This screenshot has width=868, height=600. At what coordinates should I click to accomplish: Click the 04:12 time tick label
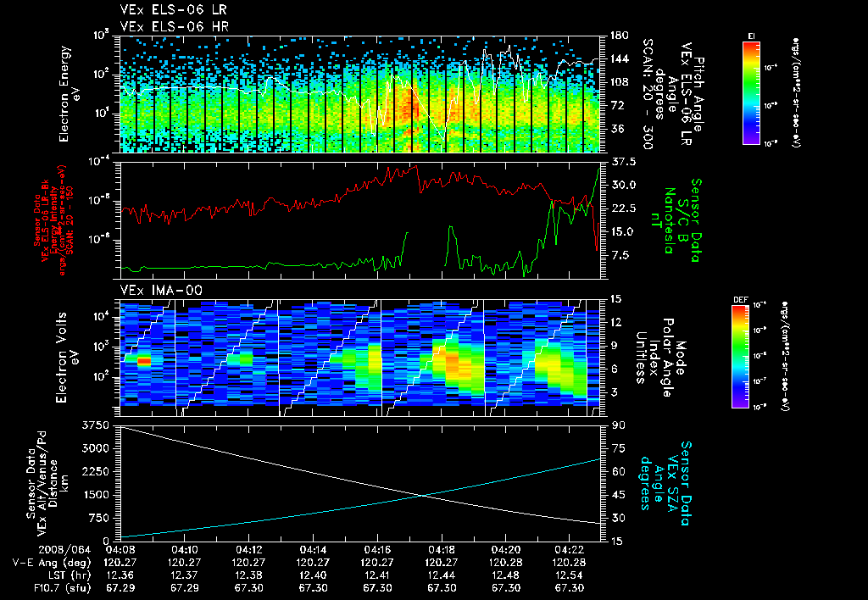pos(249,551)
